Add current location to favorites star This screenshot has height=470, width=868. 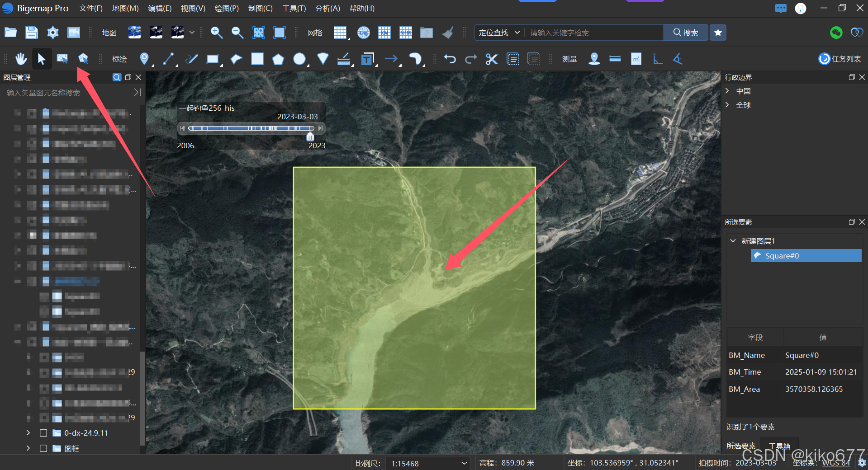click(x=718, y=33)
